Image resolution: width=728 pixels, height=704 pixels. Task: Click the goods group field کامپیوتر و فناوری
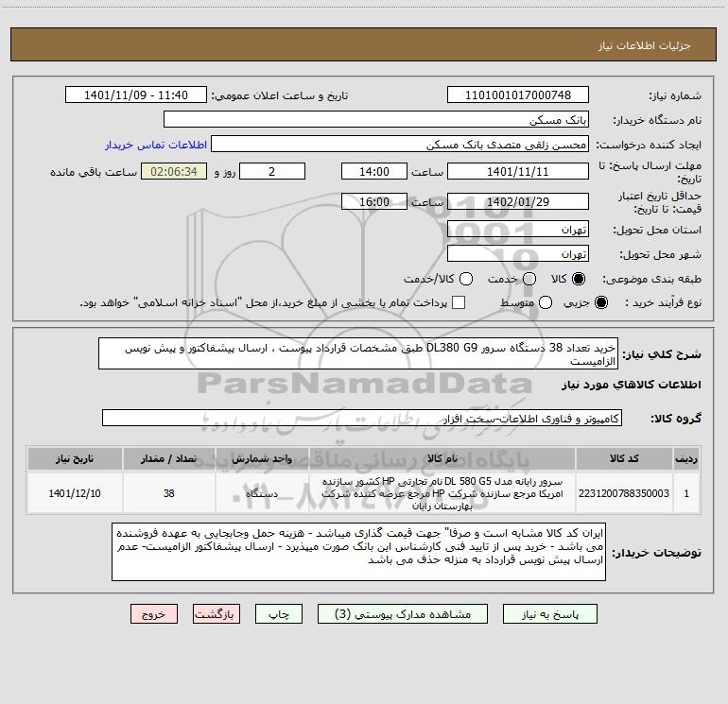[x=362, y=418]
